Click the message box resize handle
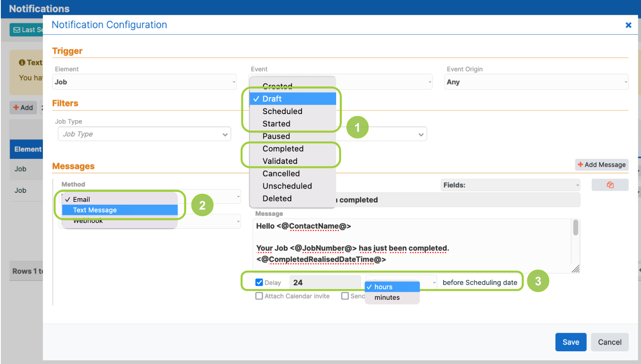The height and width of the screenshot is (364, 641). click(x=576, y=269)
